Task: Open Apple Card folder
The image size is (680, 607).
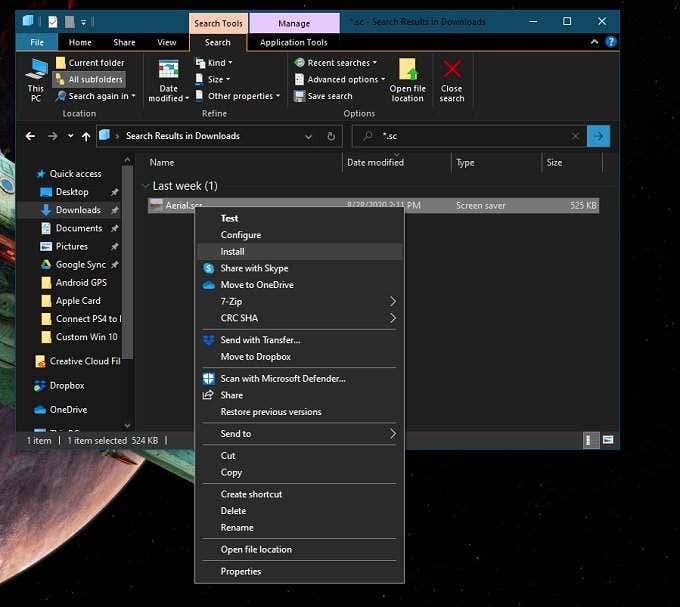Action: click(78, 301)
